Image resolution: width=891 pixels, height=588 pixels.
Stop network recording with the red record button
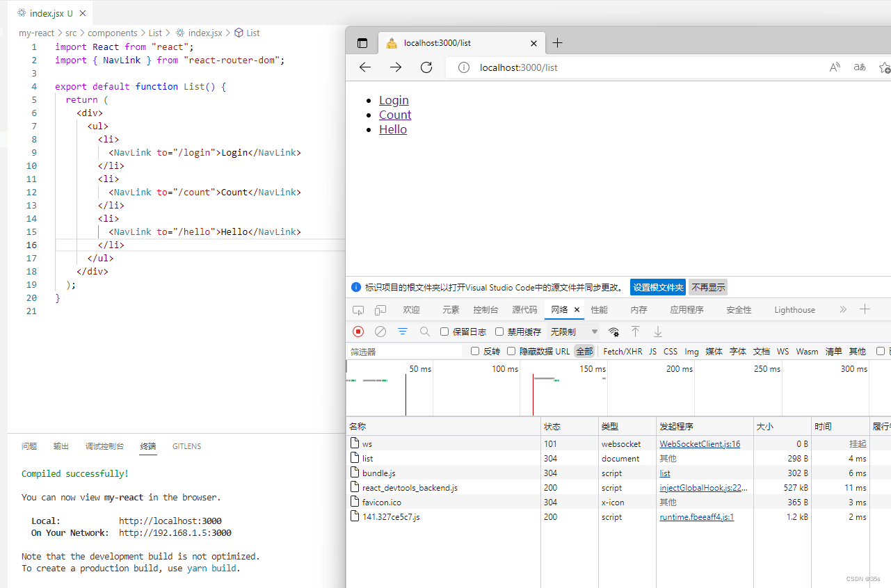click(x=358, y=332)
